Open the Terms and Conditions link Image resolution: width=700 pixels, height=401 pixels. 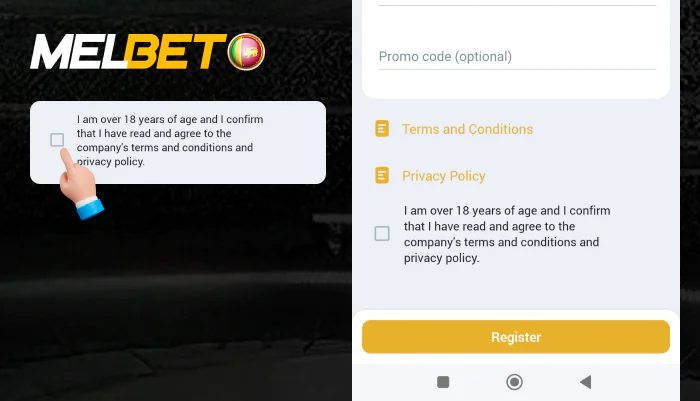467,129
